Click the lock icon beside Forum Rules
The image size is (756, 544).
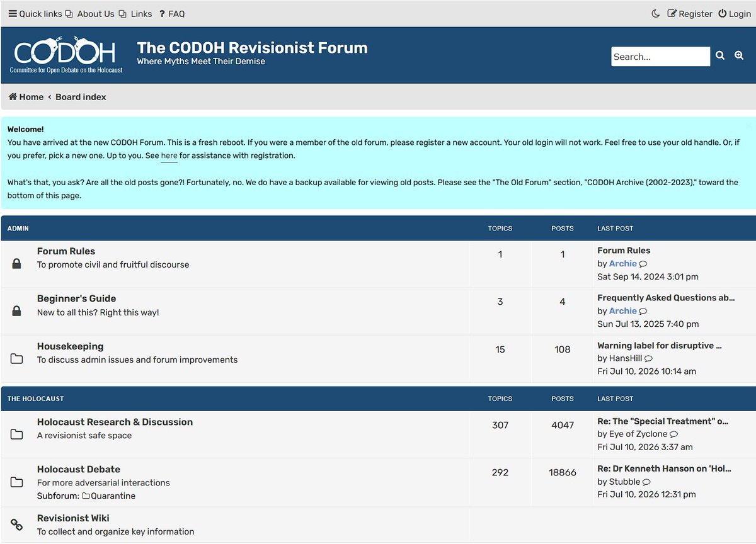(x=17, y=264)
